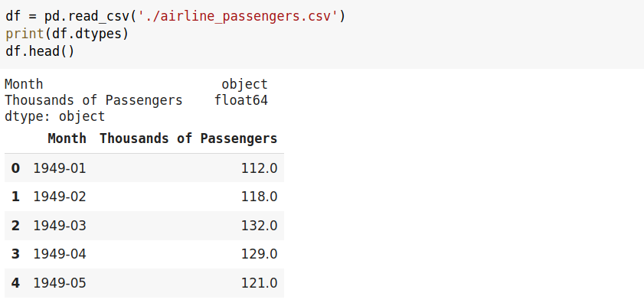Viewport: 644px width, 306px height.
Task: Click the 132.0 passengers value
Action: point(258,226)
